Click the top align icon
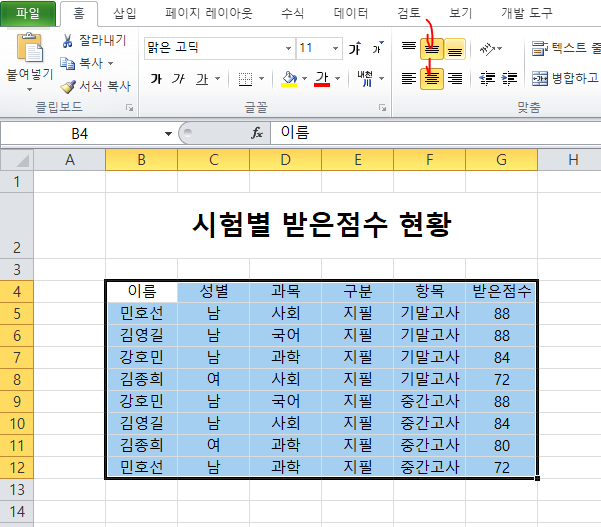Image resolution: width=601 pixels, height=527 pixels. (409, 48)
